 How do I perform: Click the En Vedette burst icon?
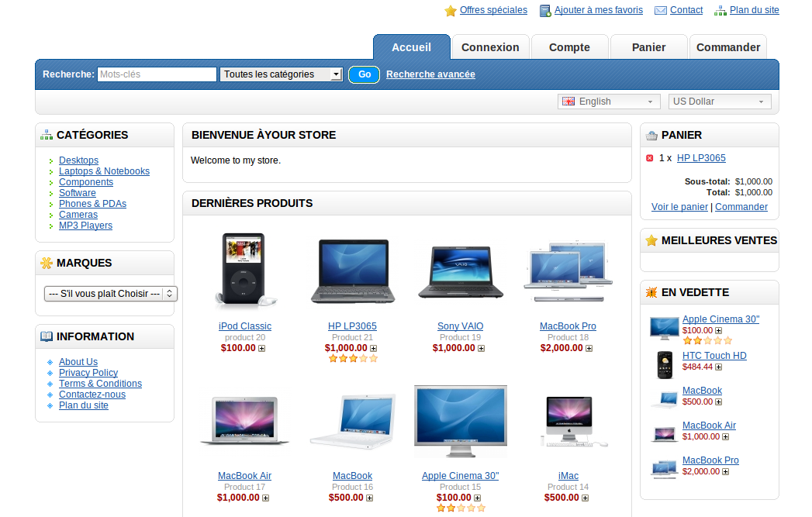pos(651,292)
